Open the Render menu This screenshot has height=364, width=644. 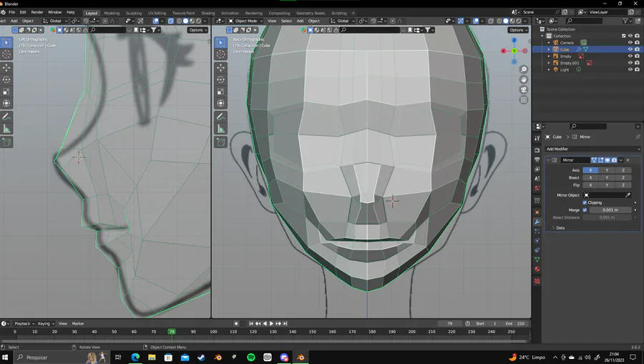point(37,12)
